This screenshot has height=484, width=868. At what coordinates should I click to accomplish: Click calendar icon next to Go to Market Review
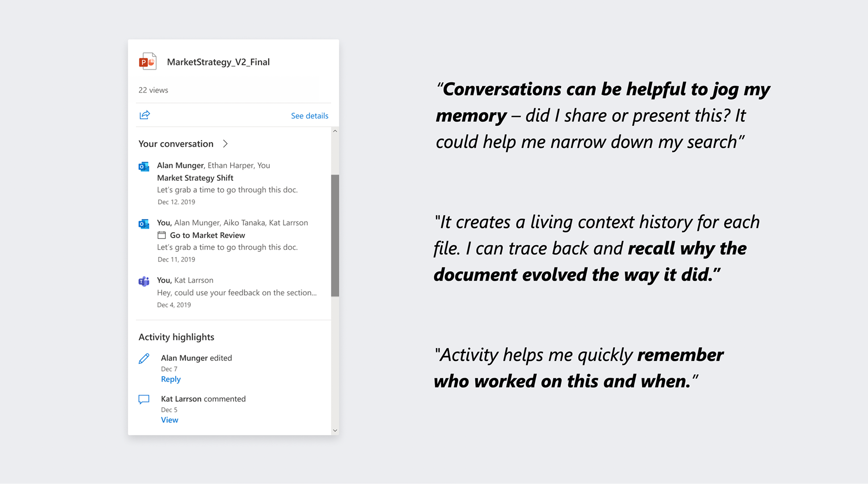click(162, 235)
